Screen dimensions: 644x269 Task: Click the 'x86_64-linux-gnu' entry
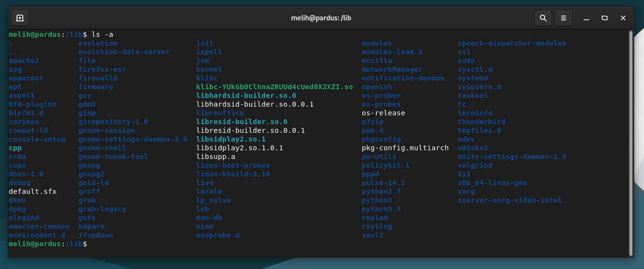[x=492, y=183]
